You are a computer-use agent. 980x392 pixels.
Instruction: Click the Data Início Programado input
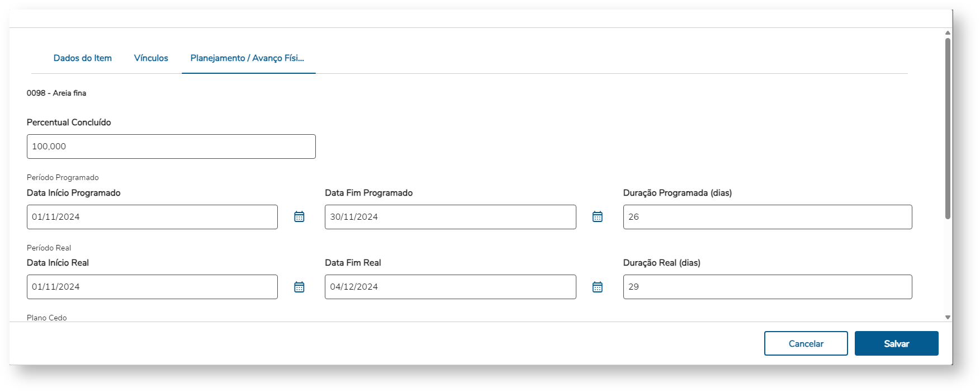(x=152, y=217)
